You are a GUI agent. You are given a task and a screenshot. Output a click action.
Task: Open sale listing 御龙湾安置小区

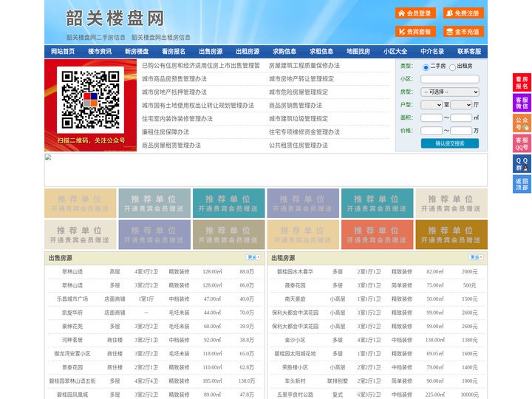[x=72, y=353]
